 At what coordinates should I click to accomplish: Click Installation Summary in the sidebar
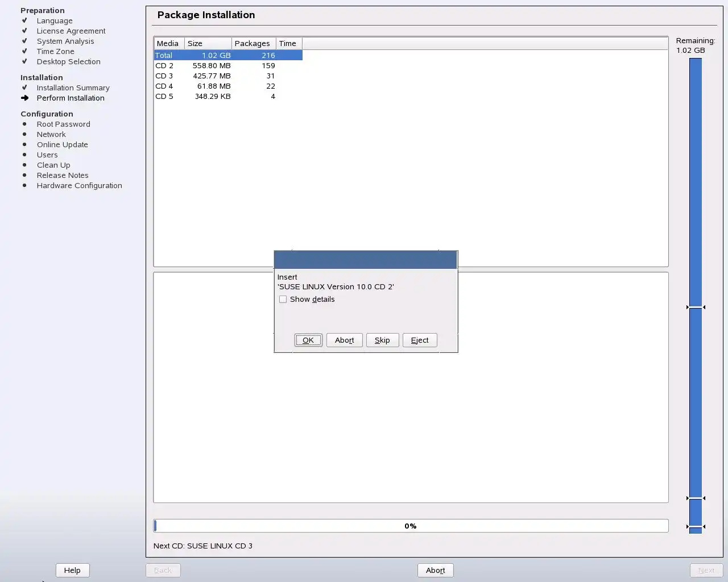coord(73,88)
